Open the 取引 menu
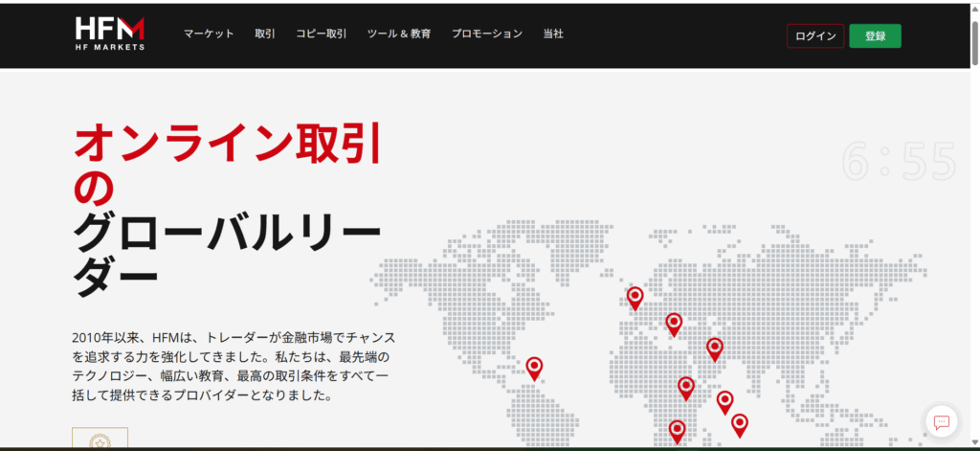This screenshot has width=980, height=451. [x=265, y=34]
